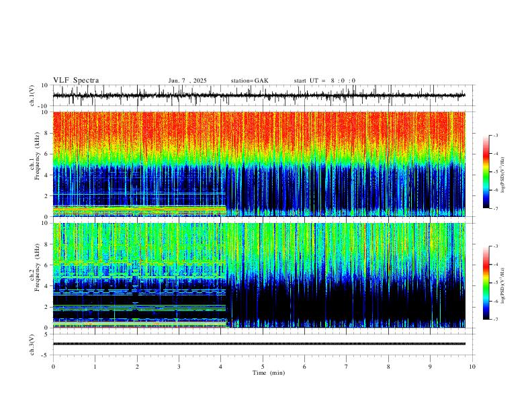Click the upper color bar's log(PSD) label
This screenshot has width=532, height=411.
(503, 175)
